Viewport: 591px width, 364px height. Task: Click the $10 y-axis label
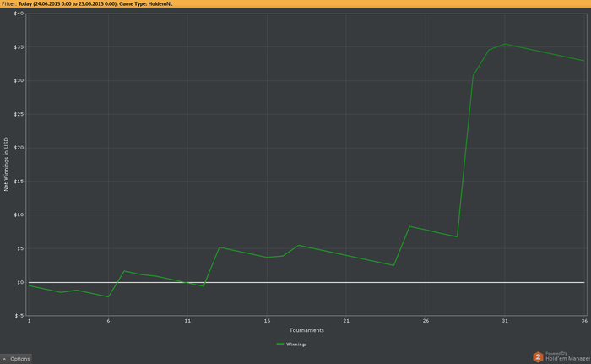point(19,215)
